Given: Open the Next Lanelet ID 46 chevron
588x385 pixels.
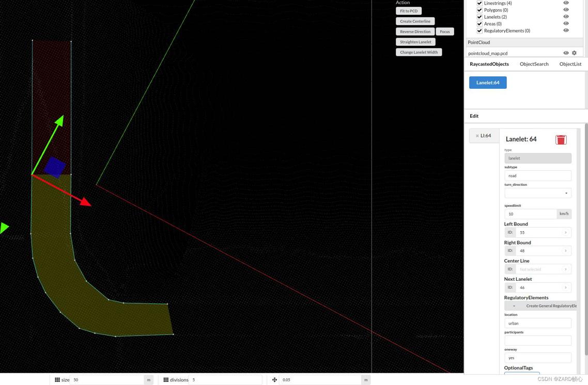Looking at the screenshot, I should [x=566, y=287].
